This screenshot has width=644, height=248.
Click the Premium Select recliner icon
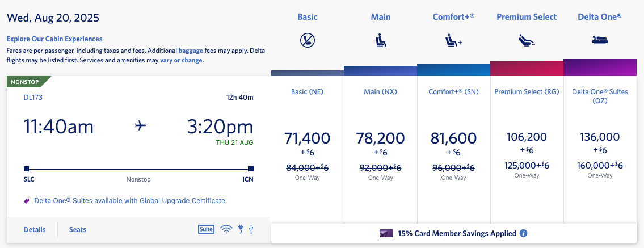pos(527,40)
